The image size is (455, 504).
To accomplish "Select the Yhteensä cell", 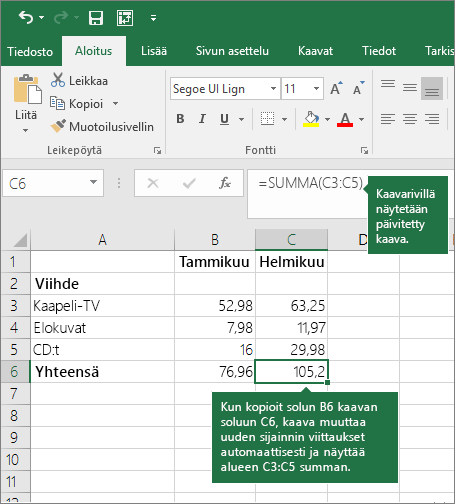I will pos(102,372).
